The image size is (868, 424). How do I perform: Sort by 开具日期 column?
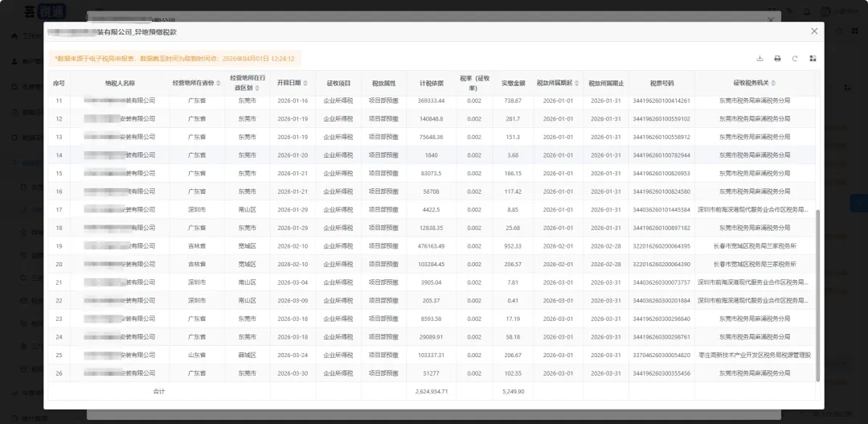[305, 83]
